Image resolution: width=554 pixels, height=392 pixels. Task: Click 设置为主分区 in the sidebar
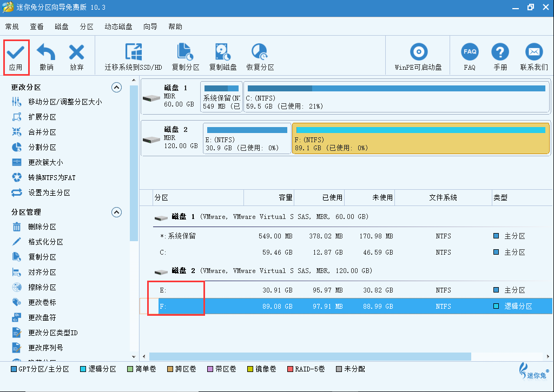[41, 193]
